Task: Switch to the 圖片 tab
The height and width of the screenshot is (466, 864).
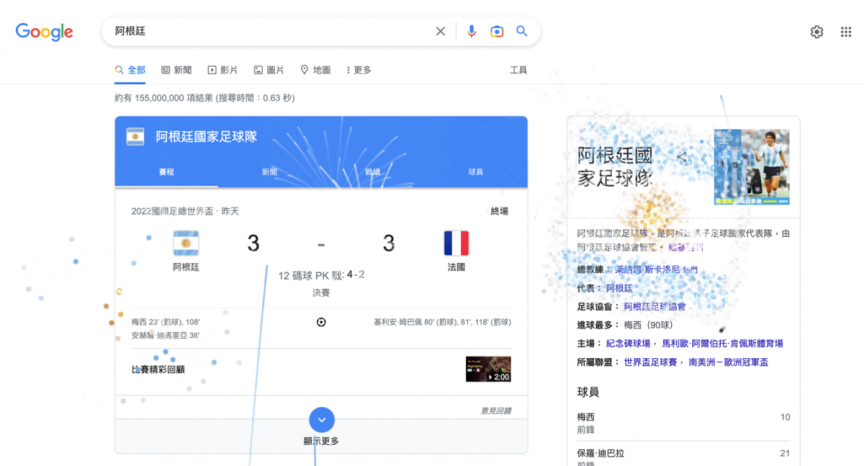Action: pyautogui.click(x=269, y=70)
